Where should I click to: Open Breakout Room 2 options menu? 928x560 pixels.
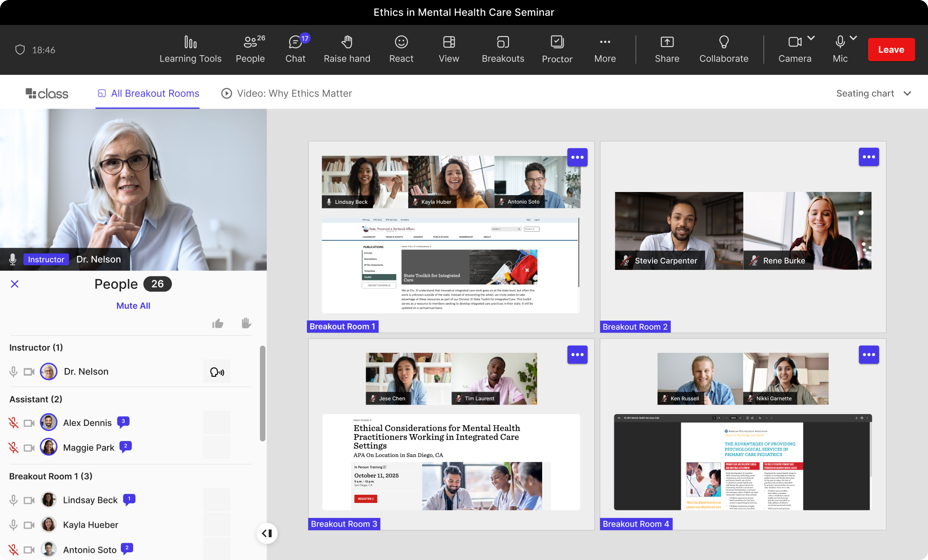click(x=868, y=157)
